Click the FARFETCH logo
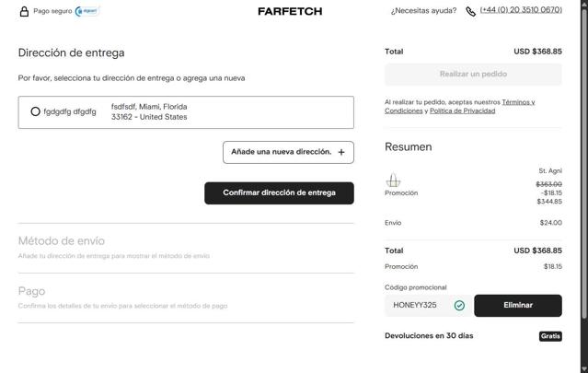 (x=290, y=12)
